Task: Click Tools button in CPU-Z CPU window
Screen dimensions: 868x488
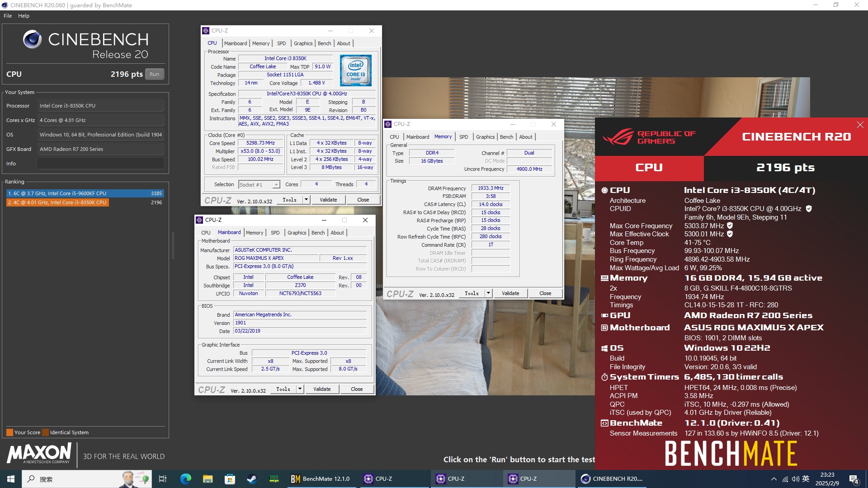Action: 289,200
